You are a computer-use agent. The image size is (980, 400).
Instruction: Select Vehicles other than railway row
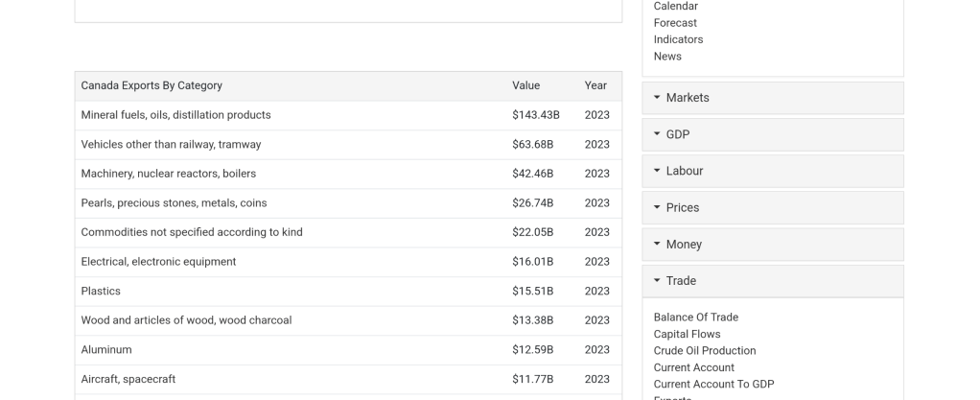(x=171, y=145)
